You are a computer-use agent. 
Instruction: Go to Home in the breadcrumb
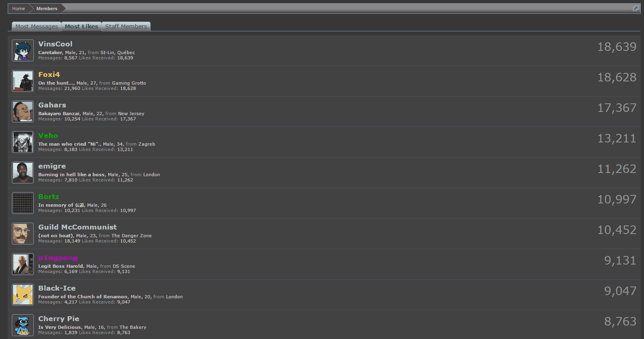click(18, 9)
